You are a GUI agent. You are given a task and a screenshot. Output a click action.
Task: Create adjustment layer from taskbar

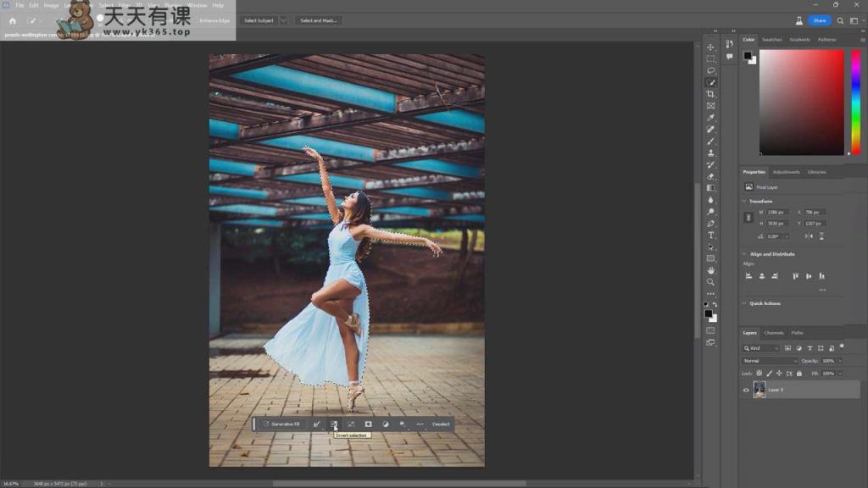386,424
